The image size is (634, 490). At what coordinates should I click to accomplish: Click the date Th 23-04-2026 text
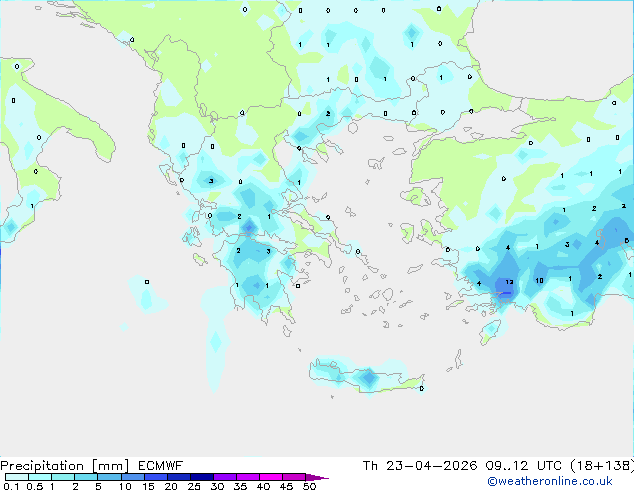(420, 466)
